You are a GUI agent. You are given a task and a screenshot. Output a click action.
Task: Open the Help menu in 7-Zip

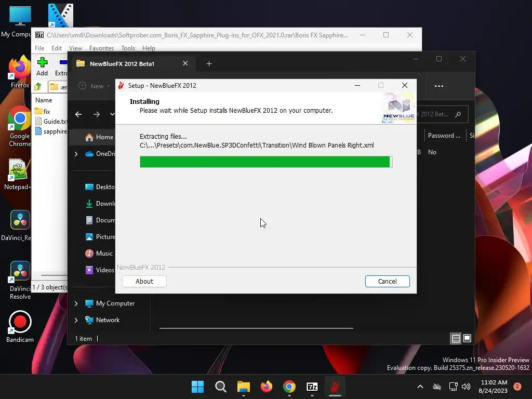(149, 48)
